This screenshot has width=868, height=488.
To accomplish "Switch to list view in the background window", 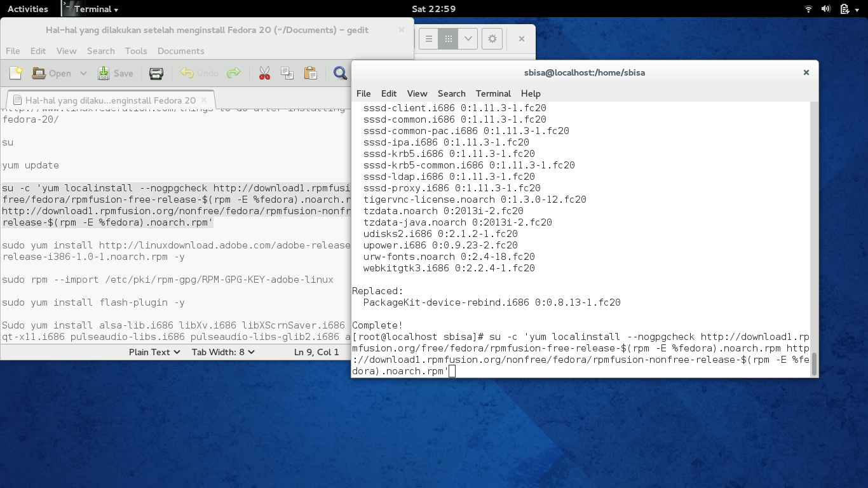I will (x=429, y=39).
